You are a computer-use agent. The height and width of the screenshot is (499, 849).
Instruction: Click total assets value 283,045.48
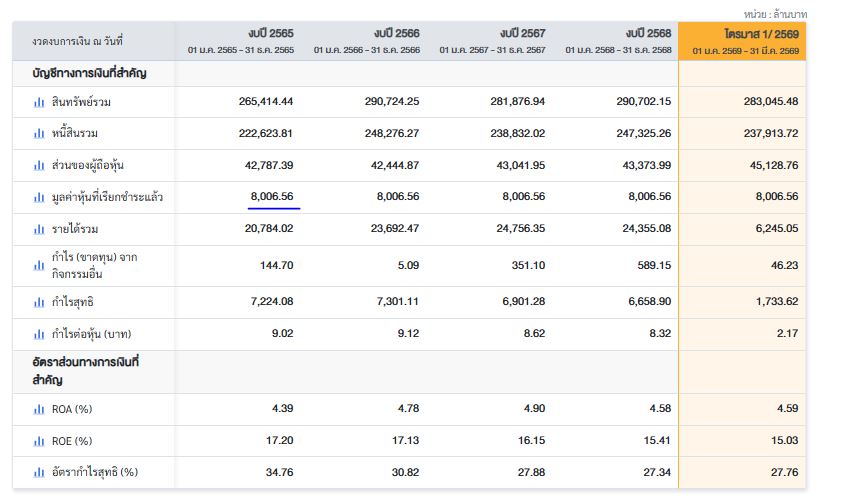(x=771, y=101)
